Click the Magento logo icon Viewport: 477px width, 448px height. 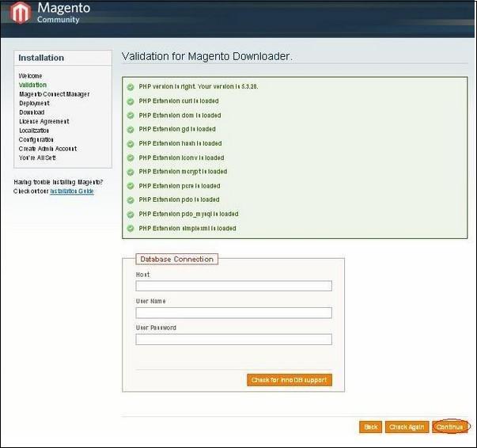click(x=21, y=13)
